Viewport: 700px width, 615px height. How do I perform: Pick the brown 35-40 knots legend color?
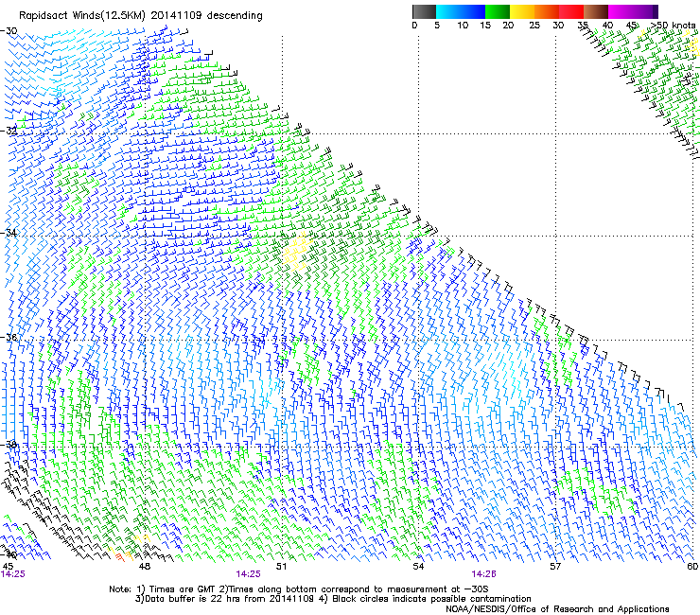pos(596,11)
